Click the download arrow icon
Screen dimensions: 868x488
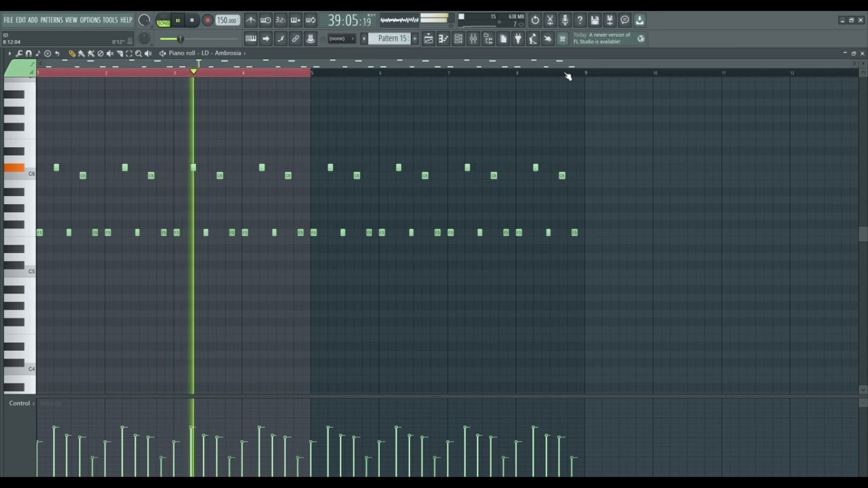[x=639, y=20]
